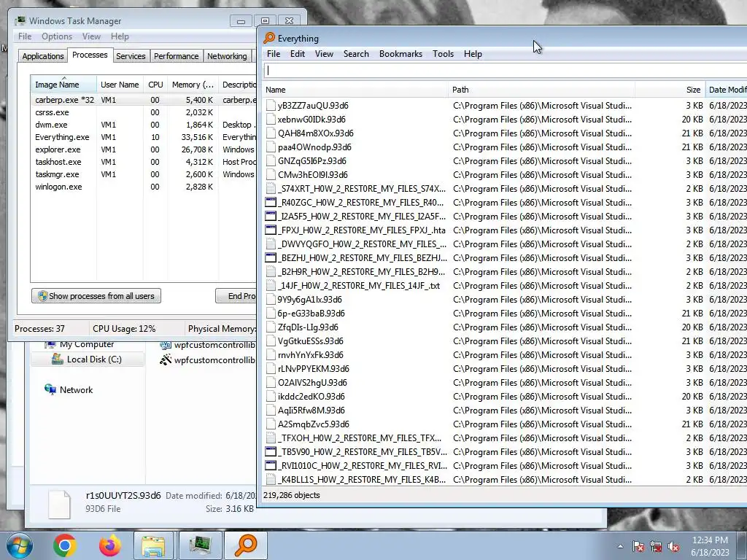
Task: Select ikddc2edKO.93d6 file name
Action: (x=311, y=397)
